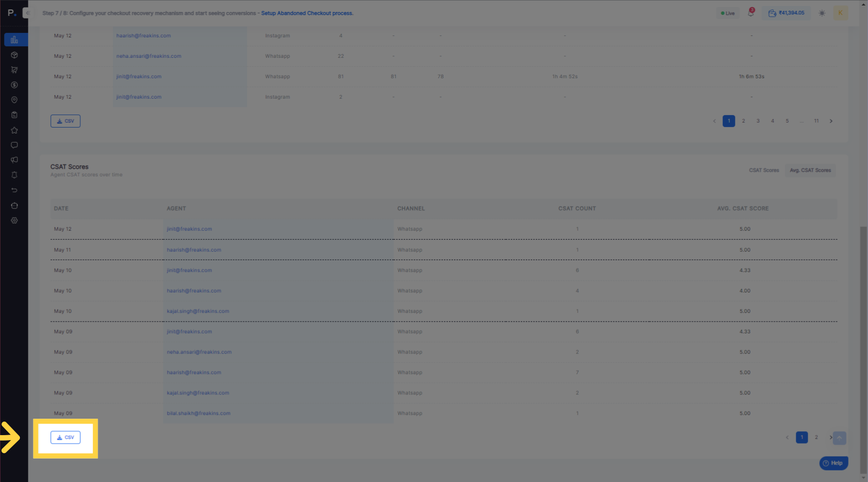Screen dimensions: 868x482
Task: Open neha.ansari@freakins.com in May 12 Whatsapp row
Action: click(149, 56)
